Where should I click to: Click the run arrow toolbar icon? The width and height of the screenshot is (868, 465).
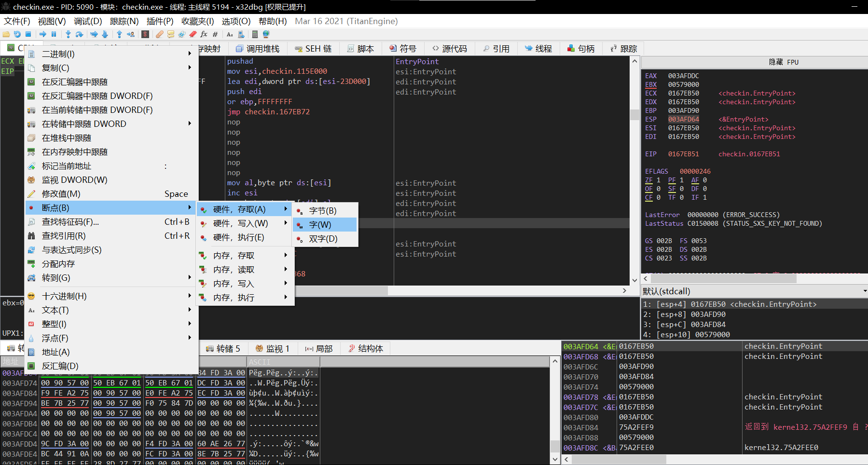(43, 34)
